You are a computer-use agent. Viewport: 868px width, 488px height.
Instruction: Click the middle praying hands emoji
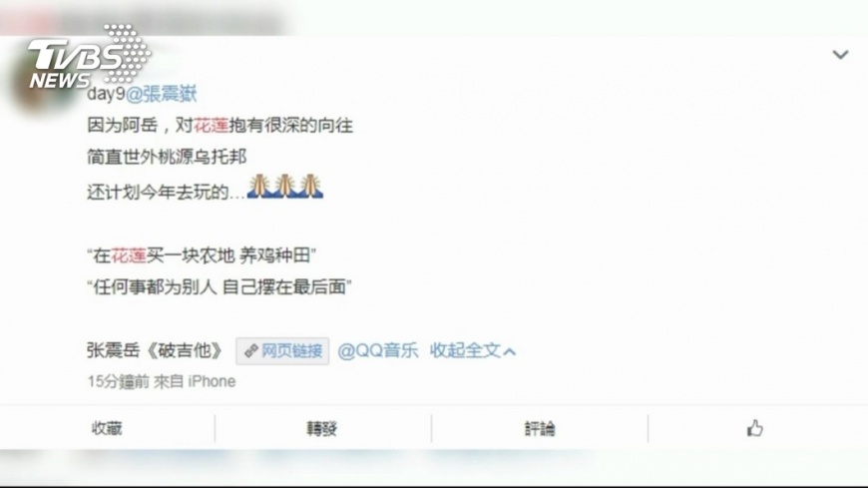[x=284, y=187]
